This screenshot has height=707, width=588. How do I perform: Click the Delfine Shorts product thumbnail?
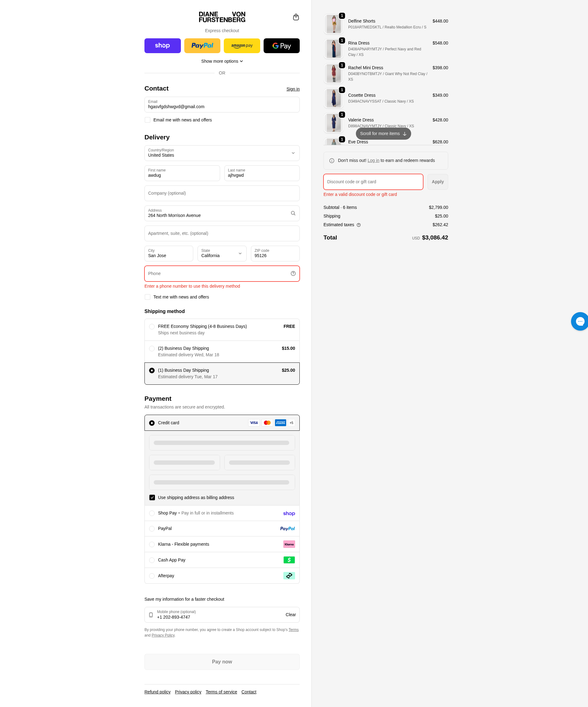pos(333,24)
